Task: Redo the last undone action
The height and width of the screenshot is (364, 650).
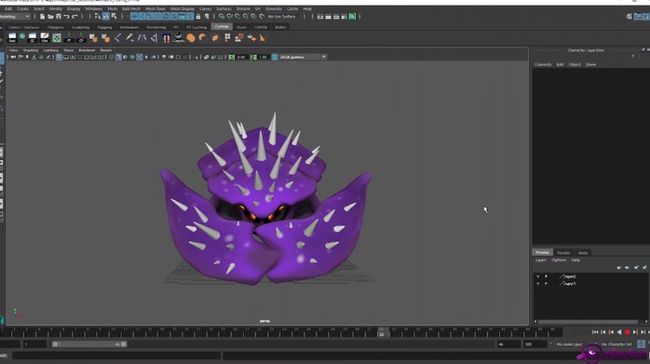Action: click(75, 17)
